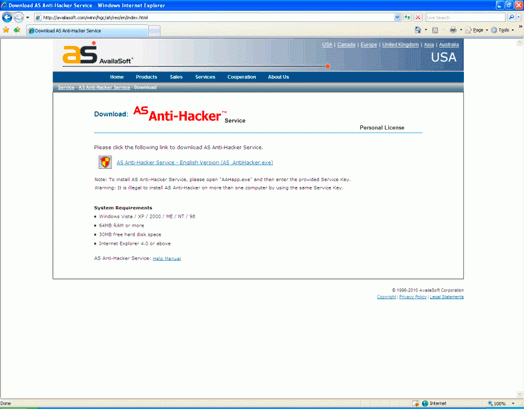Open the Help Manual link
This screenshot has height=409, width=524.
click(x=167, y=258)
